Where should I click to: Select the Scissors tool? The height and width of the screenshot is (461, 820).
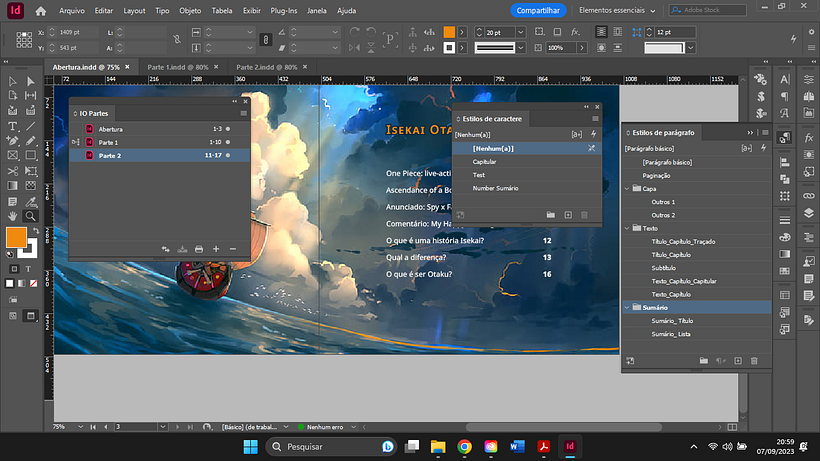pos(13,171)
